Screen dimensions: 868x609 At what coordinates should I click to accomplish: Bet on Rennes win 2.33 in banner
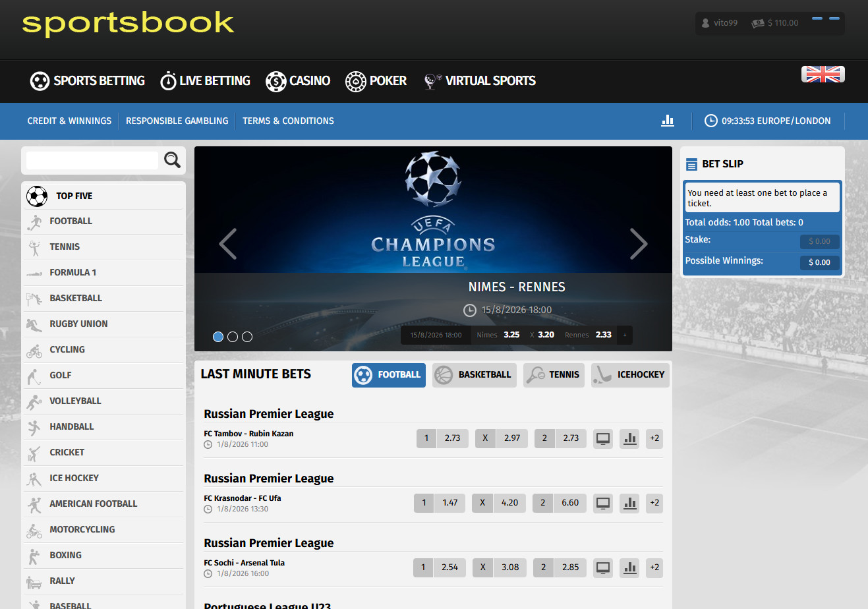click(588, 335)
